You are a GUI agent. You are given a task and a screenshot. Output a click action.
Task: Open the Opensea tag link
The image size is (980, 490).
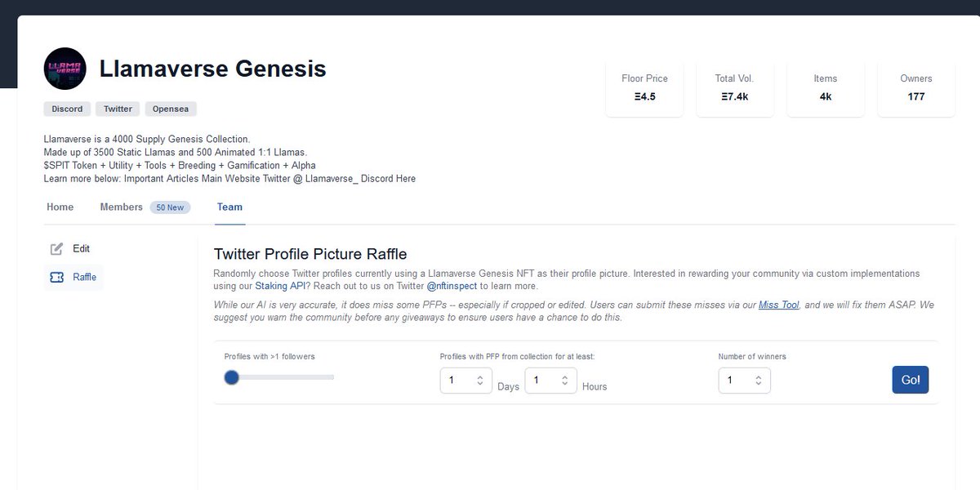tap(171, 109)
